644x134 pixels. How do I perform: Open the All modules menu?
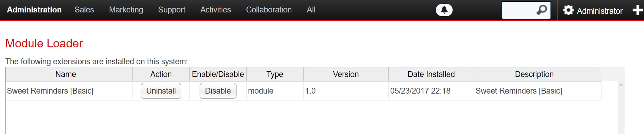pyautogui.click(x=311, y=10)
